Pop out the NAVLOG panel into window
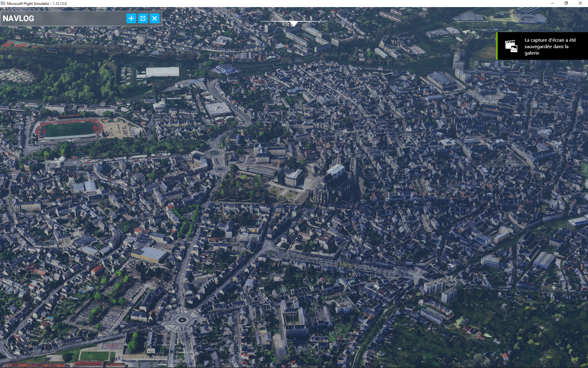The width and height of the screenshot is (588, 368). point(143,18)
